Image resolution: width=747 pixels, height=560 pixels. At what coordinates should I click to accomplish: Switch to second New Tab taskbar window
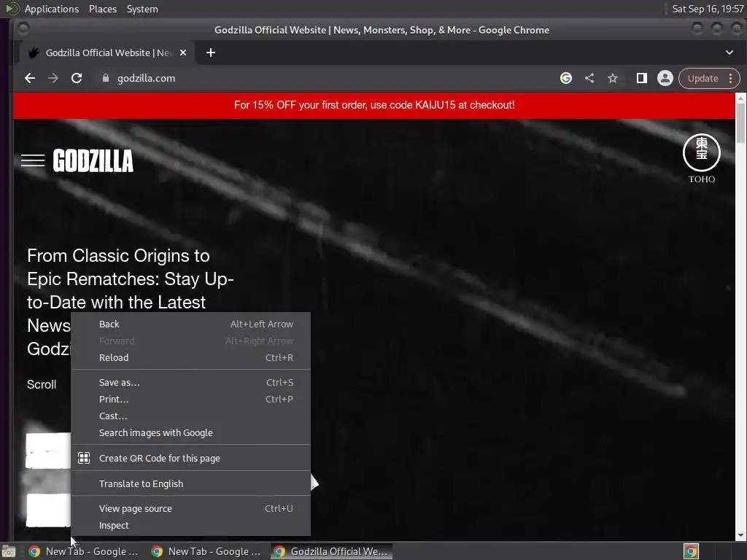point(206,551)
